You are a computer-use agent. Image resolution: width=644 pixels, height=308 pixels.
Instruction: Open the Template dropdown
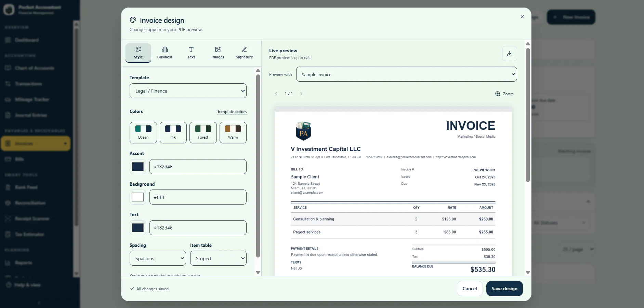click(188, 91)
